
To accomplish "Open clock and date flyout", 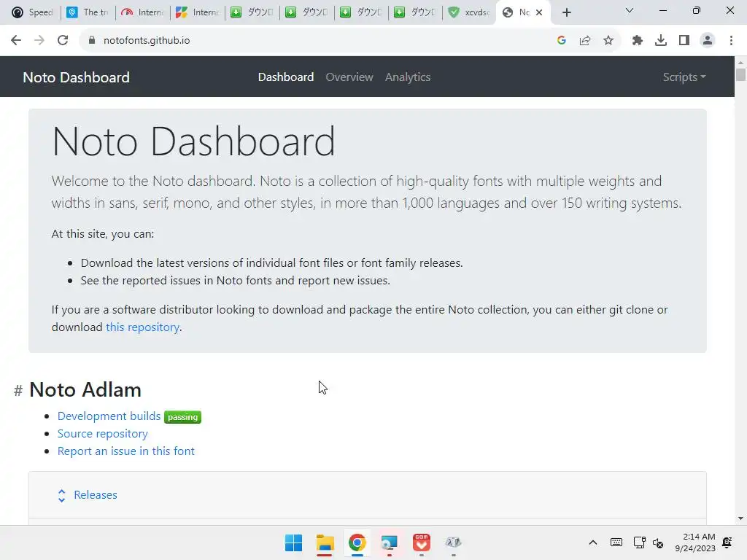I will [x=695, y=542].
